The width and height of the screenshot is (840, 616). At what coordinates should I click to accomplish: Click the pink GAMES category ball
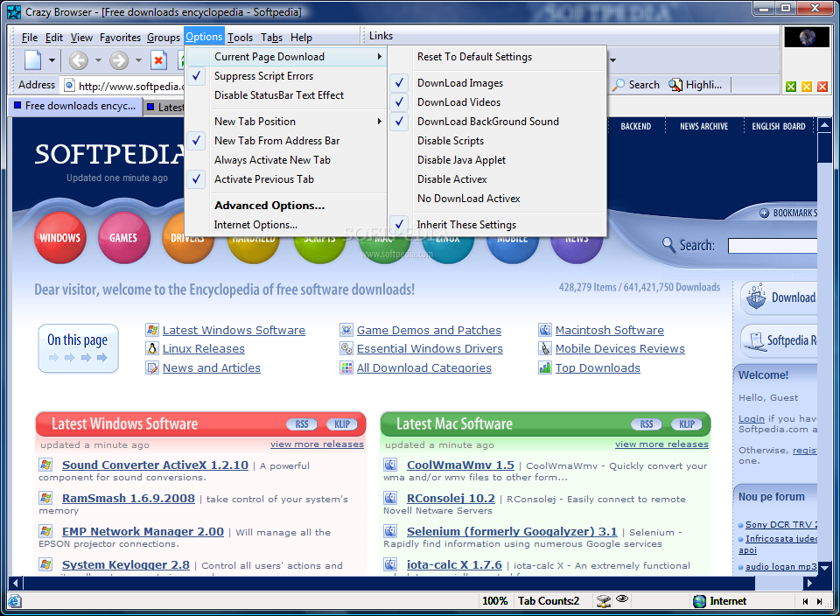click(123, 238)
